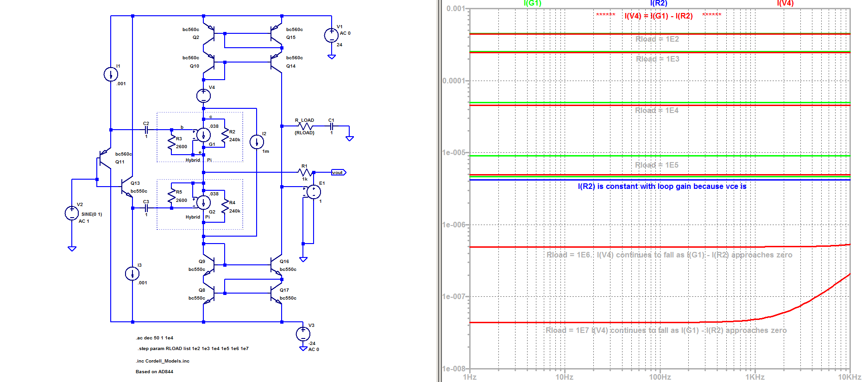Click the 1e-006 vertical axis label
This screenshot has height=382, width=868.
pos(454,225)
